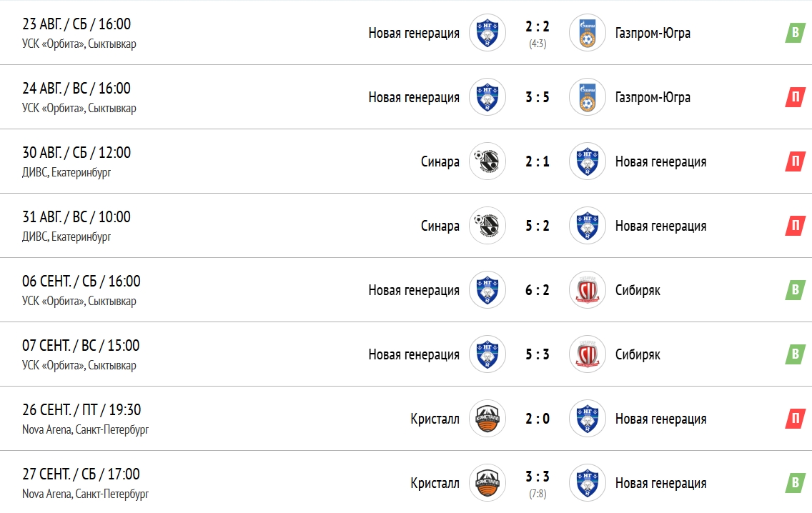This screenshot has height=513, width=812.
Task: Click Кристалл logo in the 27 Sept match
Action: tap(487, 483)
